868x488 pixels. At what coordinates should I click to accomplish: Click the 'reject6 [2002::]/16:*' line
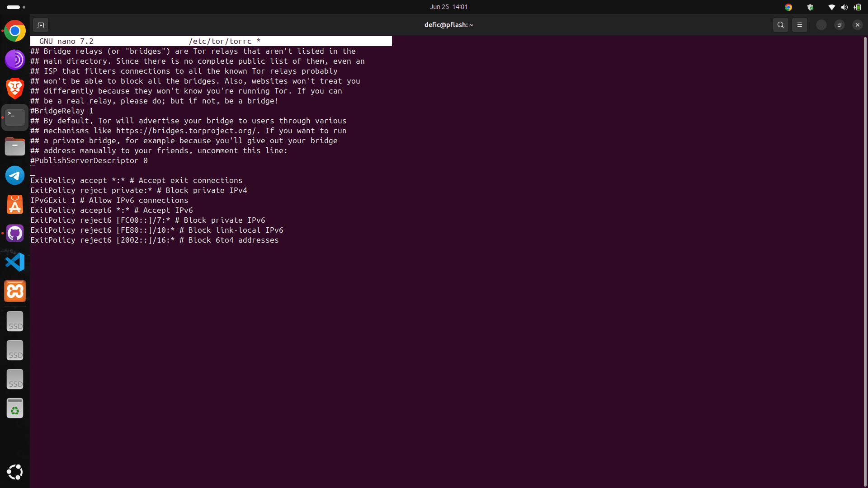(x=155, y=240)
